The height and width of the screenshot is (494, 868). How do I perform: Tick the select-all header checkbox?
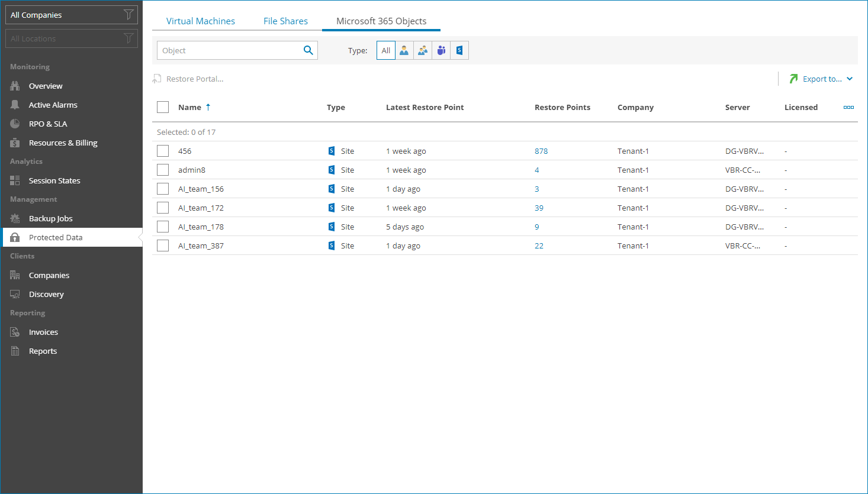(x=163, y=107)
